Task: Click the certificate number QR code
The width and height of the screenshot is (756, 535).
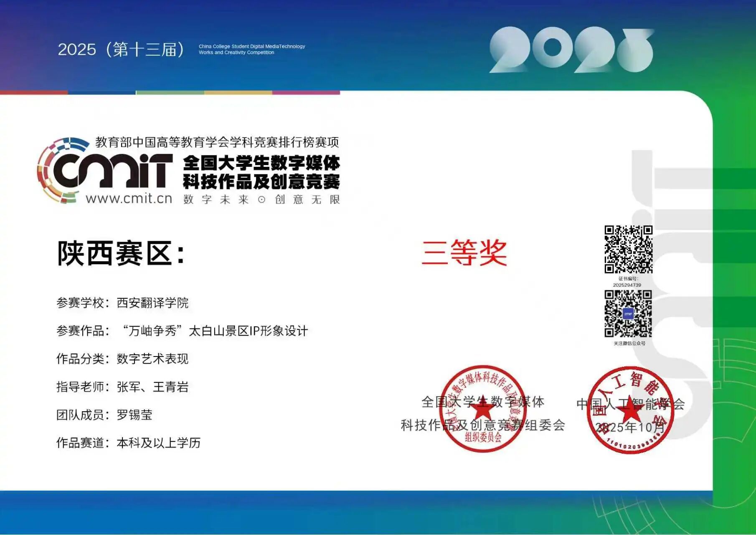Action: 628,250
